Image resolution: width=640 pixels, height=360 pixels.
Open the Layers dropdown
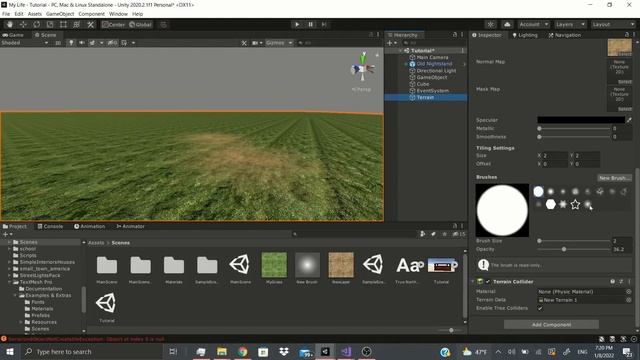[570, 24]
